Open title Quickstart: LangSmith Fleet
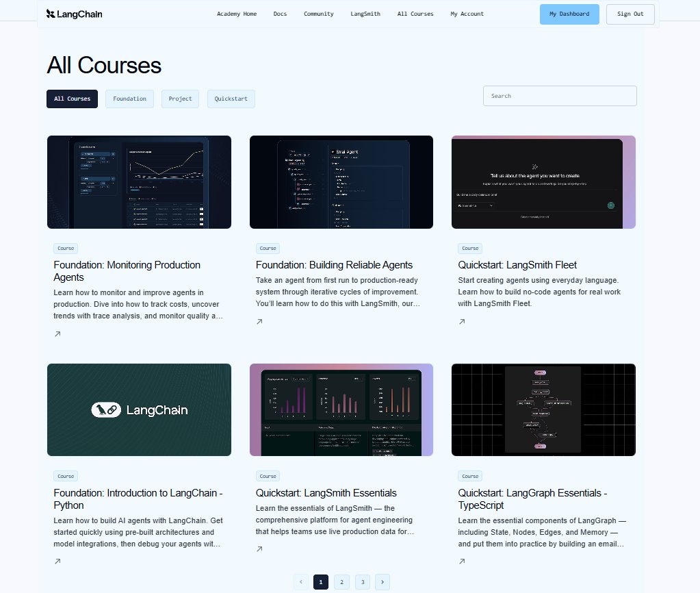Screen dimensions: 700x593 click(517, 265)
